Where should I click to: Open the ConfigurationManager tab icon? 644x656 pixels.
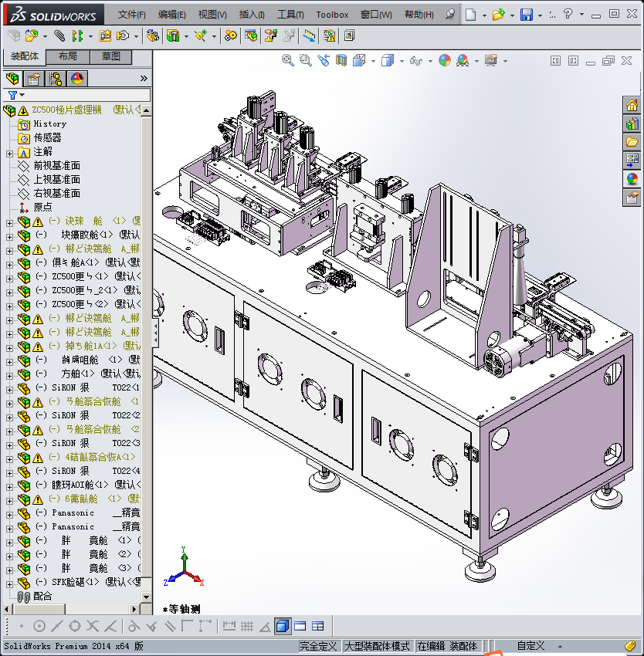56,79
